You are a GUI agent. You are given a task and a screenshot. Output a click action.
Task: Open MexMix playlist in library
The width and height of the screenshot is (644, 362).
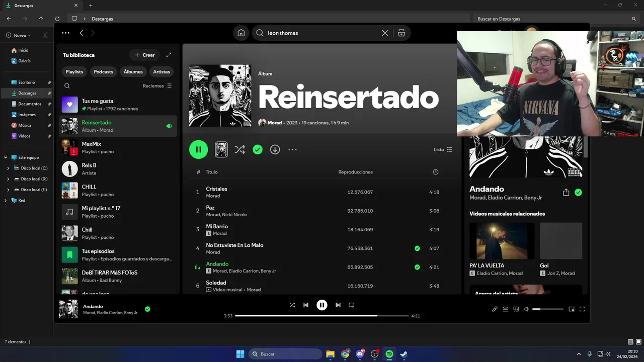118,147
